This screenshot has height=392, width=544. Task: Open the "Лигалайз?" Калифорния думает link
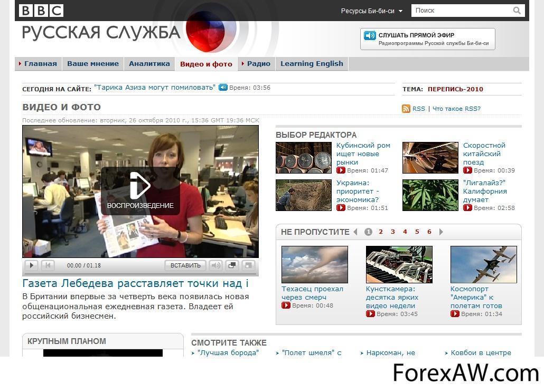485,191
